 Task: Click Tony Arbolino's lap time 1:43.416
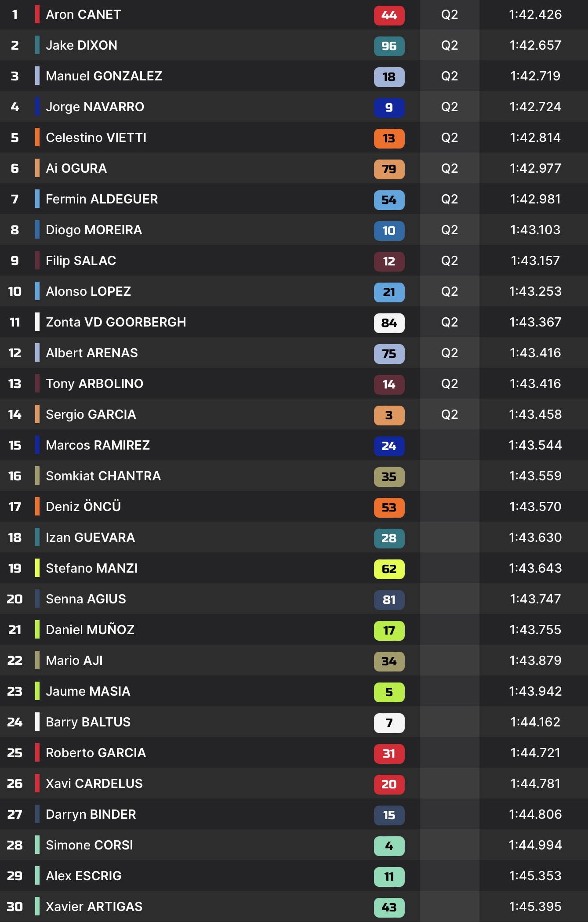pyautogui.click(x=535, y=384)
